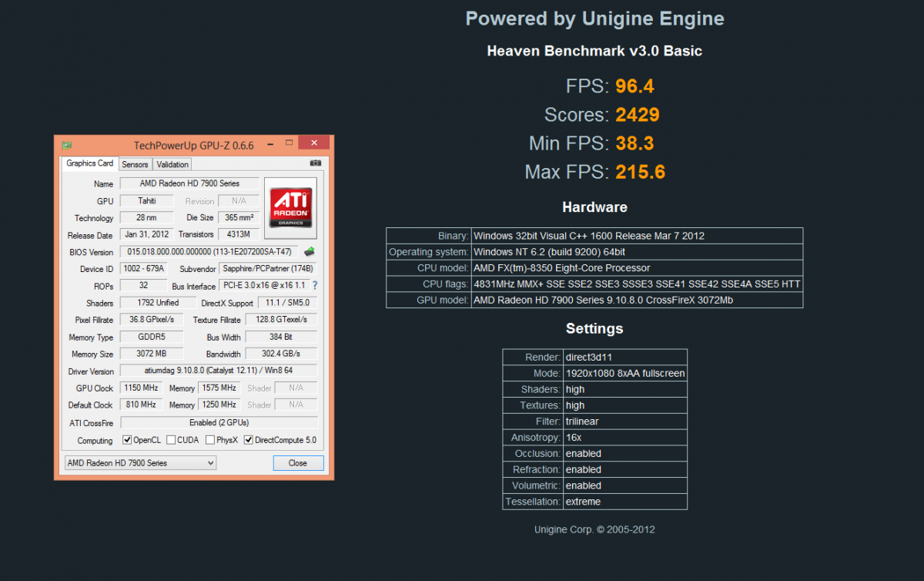Click the Release Date value Jan 31, 2012
This screenshot has height=581, width=924.
coord(146,234)
